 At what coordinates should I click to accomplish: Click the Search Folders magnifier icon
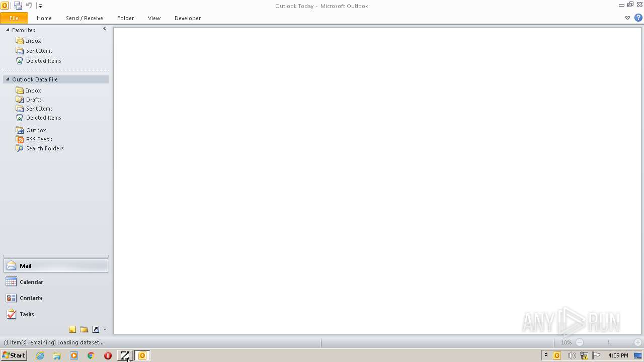click(x=20, y=148)
